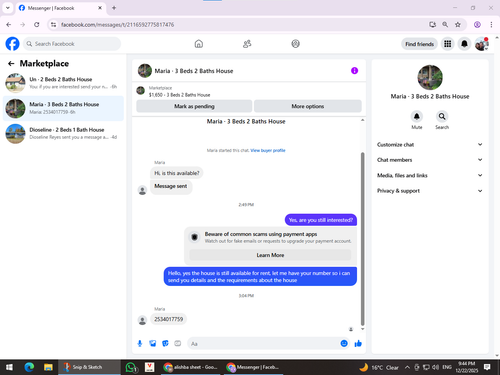This screenshot has height=375, width=500.
Task: Open browser zoom magnifier icon in address bar
Action: coord(445,24)
